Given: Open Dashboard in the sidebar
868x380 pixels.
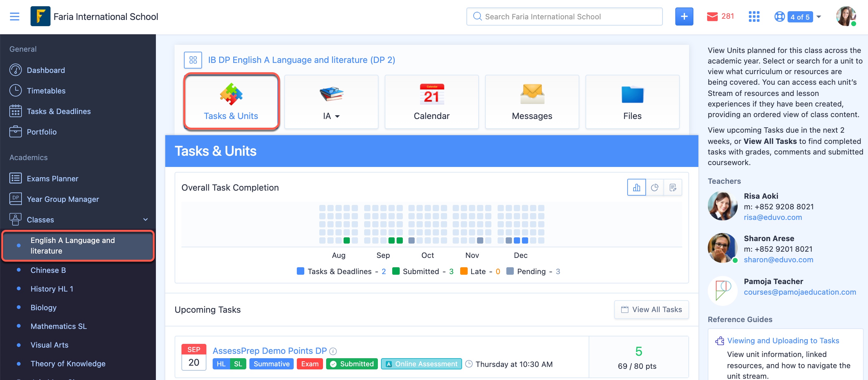Looking at the screenshot, I should pyautogui.click(x=46, y=70).
